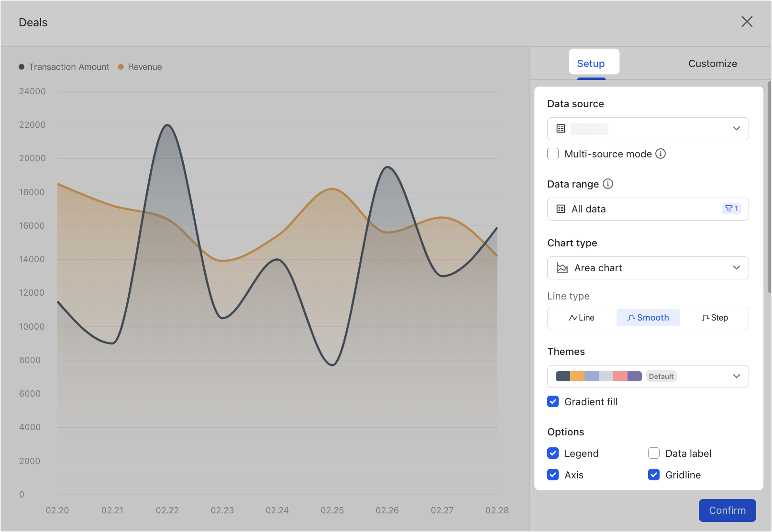
Task: Open the filter icon on All data range
Action: (731, 209)
